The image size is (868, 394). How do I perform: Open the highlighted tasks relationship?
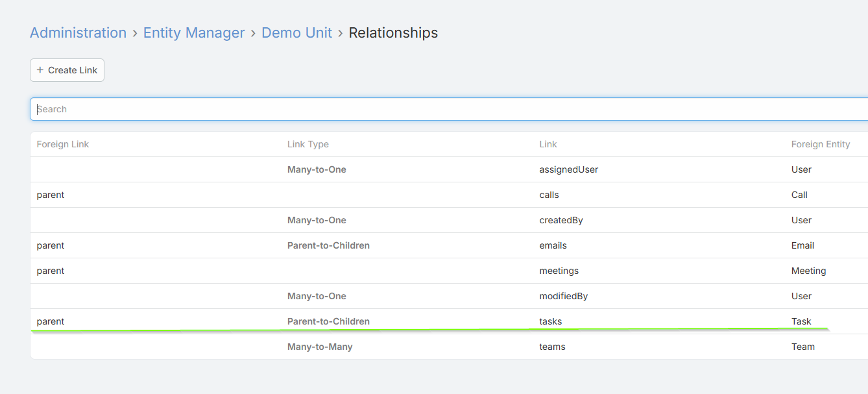[x=550, y=321]
